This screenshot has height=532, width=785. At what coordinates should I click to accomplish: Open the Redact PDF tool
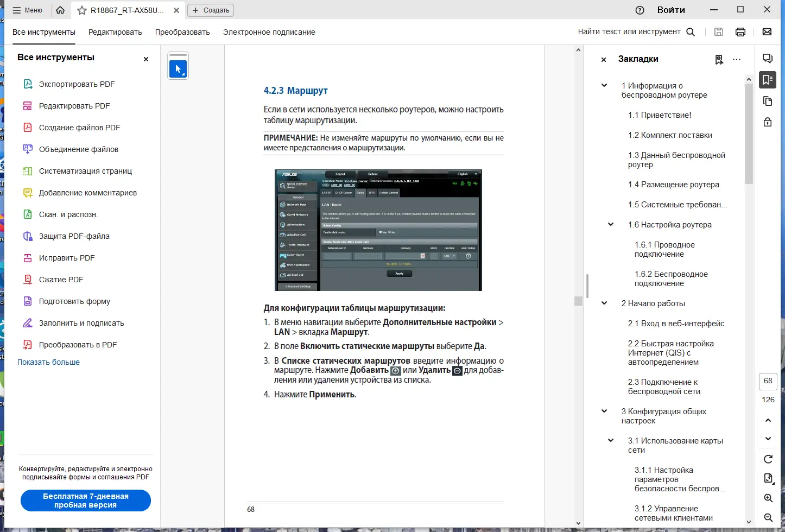58,258
